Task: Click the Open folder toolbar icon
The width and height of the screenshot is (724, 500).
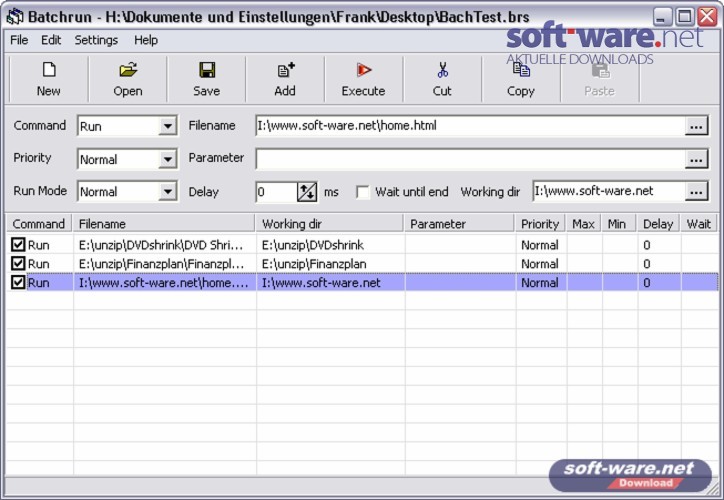Action: click(x=128, y=70)
